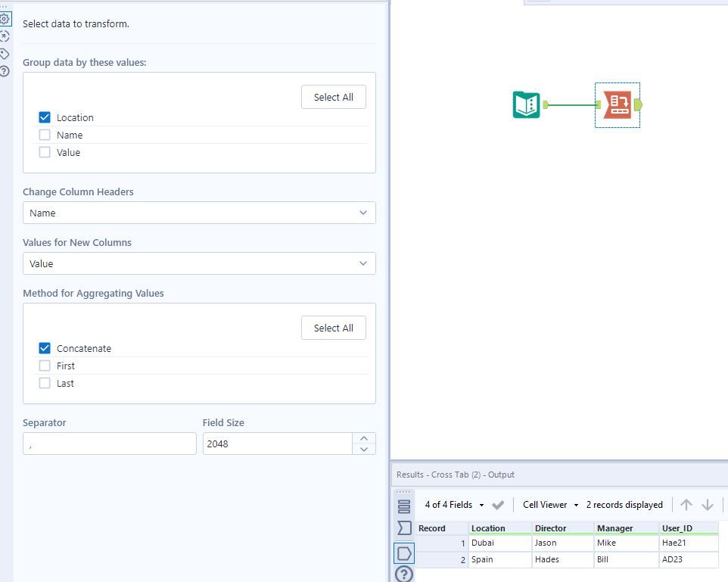Click Select All for group-by values
The height and width of the screenshot is (582, 728).
(x=334, y=97)
